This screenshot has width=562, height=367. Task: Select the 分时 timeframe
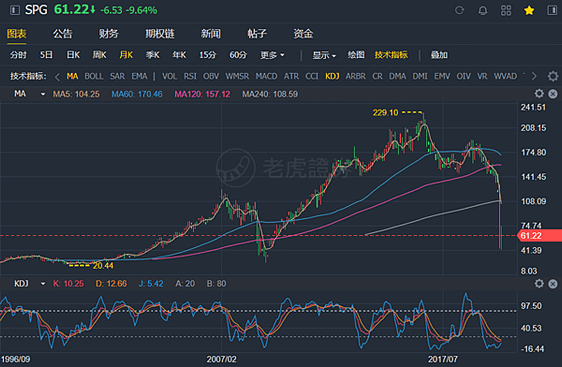pyautogui.click(x=18, y=55)
